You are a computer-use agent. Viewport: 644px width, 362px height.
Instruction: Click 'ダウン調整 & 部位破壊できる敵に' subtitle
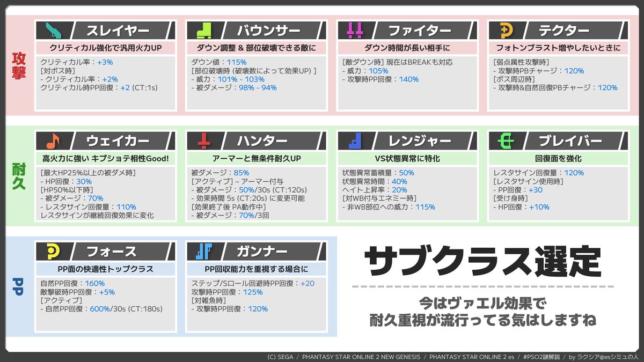point(257,48)
